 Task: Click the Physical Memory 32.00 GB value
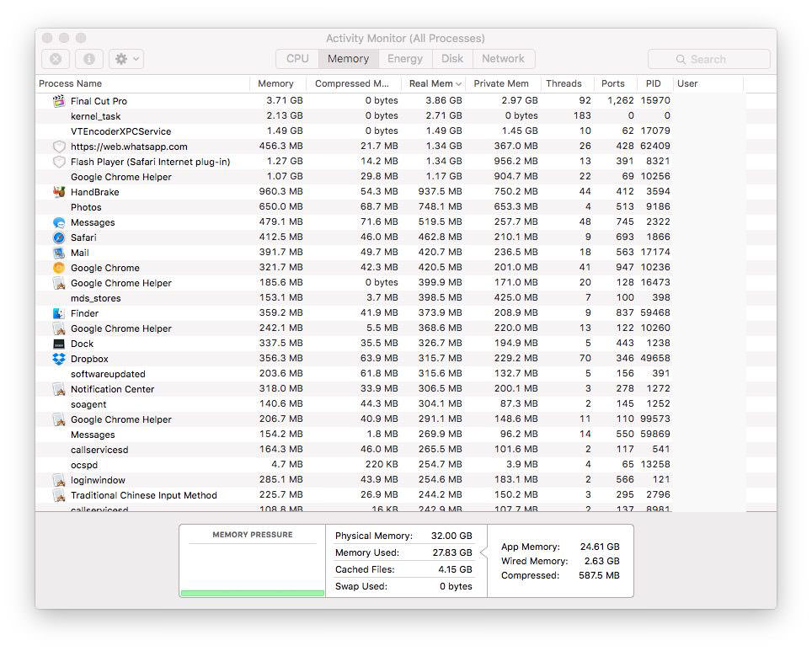pos(451,536)
